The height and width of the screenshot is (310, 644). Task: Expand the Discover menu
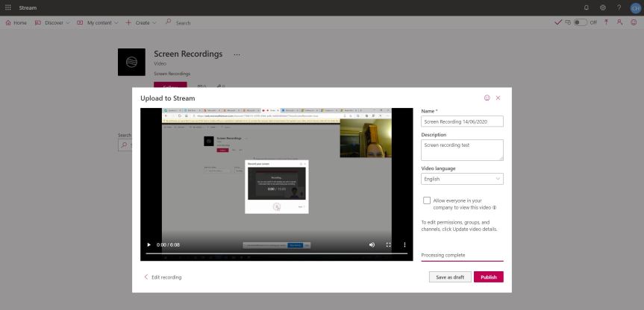[x=52, y=22]
